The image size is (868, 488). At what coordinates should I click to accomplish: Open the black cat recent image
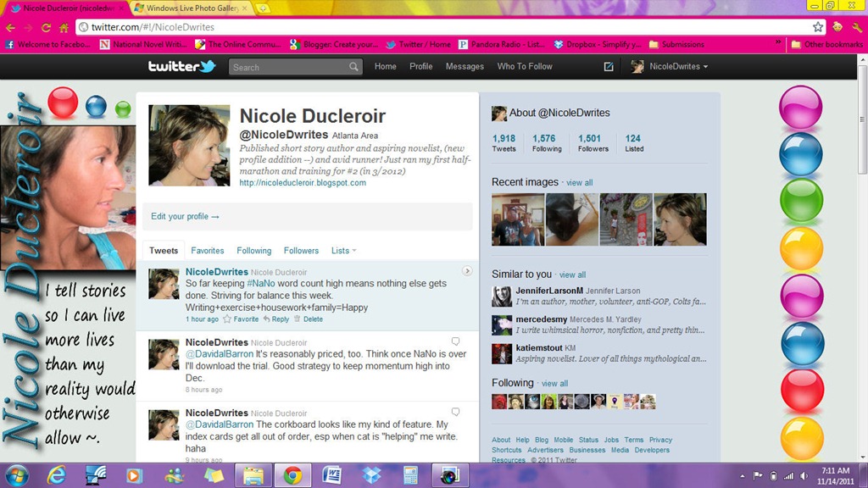click(x=572, y=219)
